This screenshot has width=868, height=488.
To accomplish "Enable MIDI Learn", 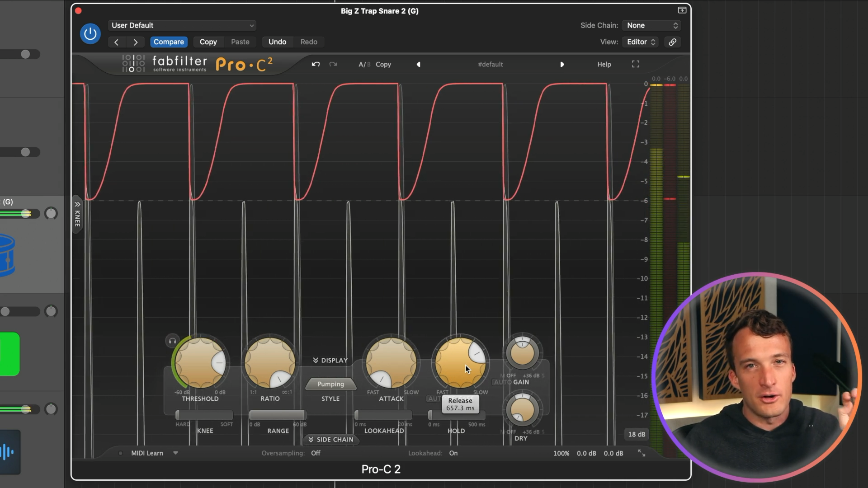I will [x=147, y=453].
